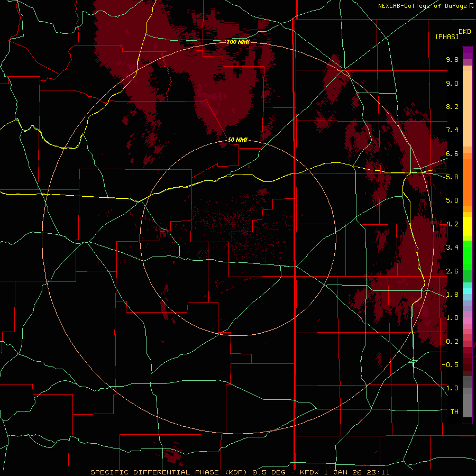Click the "1 JAN 26 23:11" timestamp

[357, 472]
